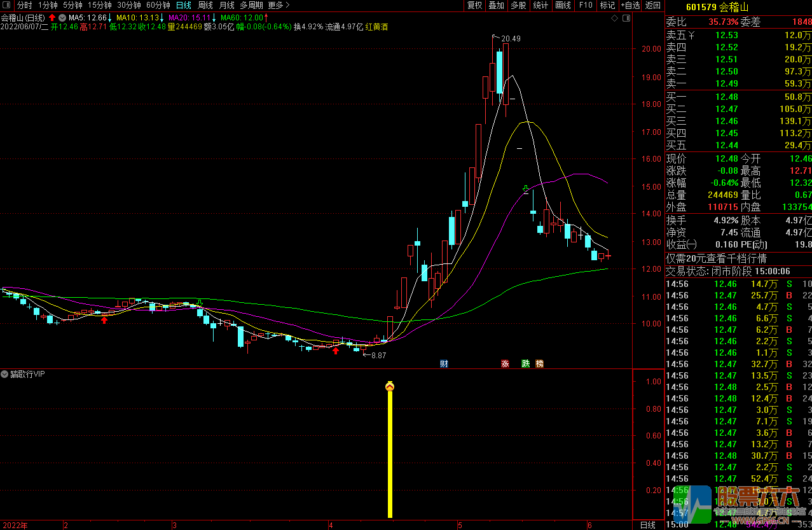Click the 日线 label at bottom-right of chart
This screenshot has width=812, height=530.
(647, 525)
